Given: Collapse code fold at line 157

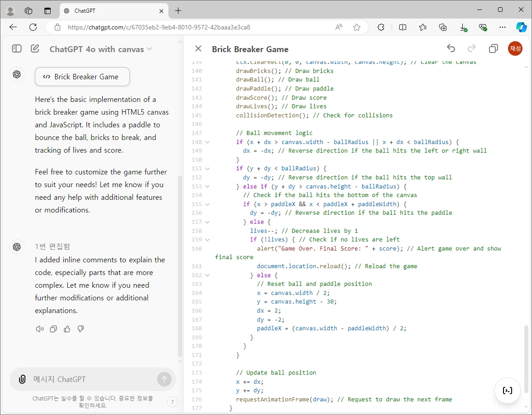Looking at the screenshot, I should 207,222.
